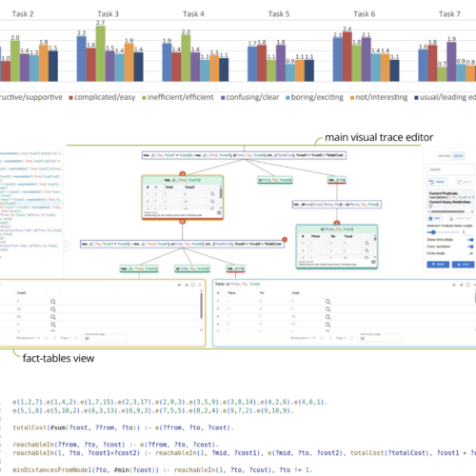The width and height of the screenshot is (476, 476).
Task: Select bottom e(?mid...) leaf node
Action: pos(192,268)
